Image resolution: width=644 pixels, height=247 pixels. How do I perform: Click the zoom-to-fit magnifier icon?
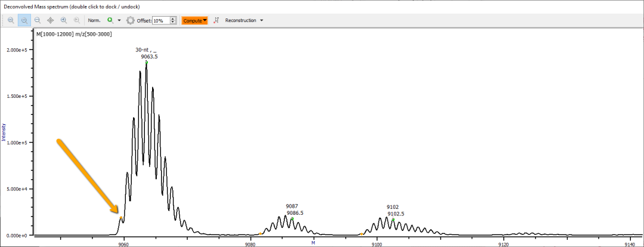[x=11, y=20]
